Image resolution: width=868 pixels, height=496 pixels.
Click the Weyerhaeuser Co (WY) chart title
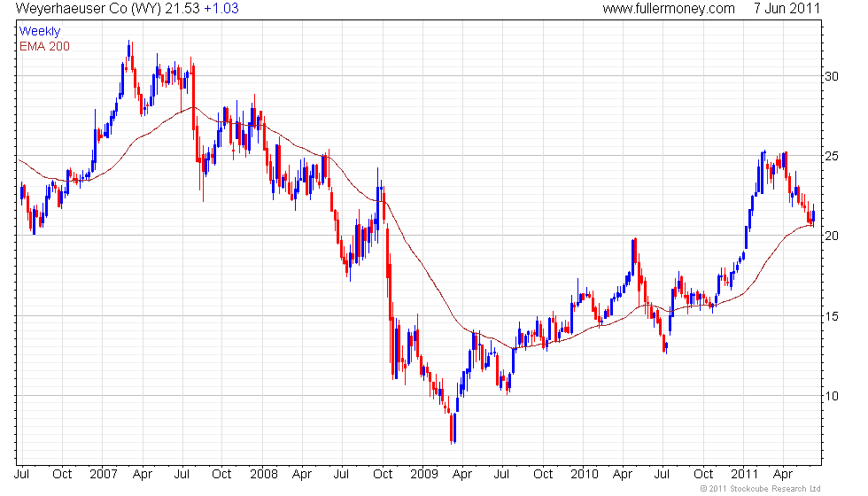[89, 9]
